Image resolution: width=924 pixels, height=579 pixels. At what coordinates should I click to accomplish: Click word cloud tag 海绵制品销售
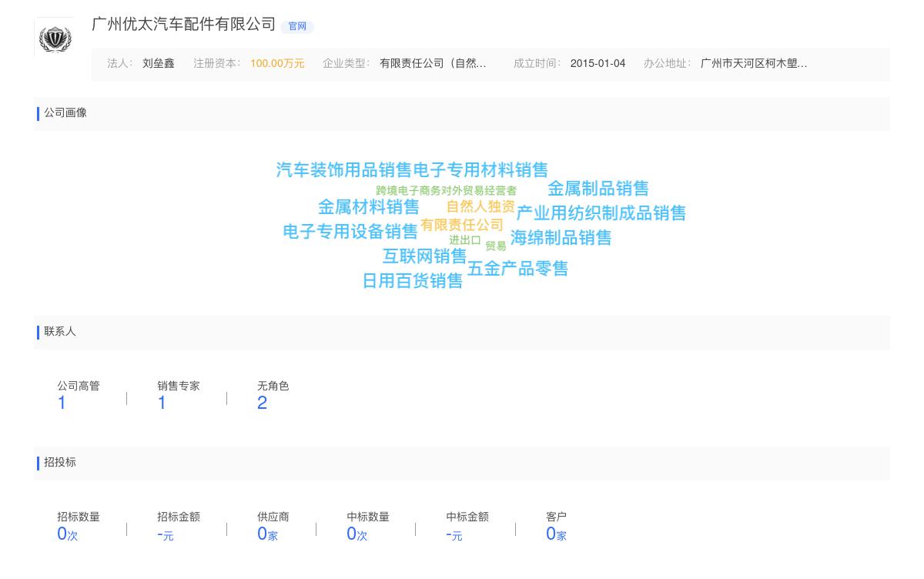(561, 238)
